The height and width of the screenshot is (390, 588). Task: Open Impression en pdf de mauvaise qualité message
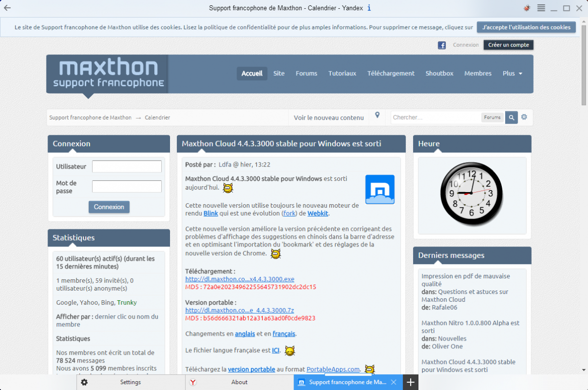(x=465, y=280)
